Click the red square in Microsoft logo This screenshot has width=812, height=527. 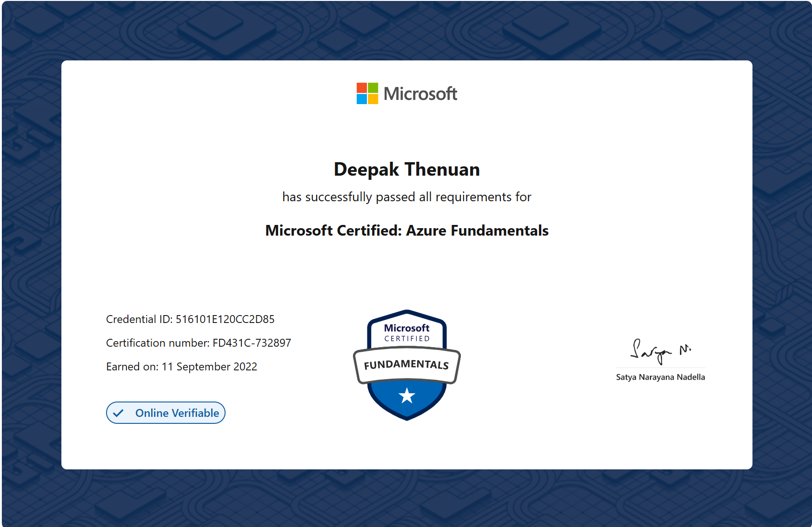362,88
